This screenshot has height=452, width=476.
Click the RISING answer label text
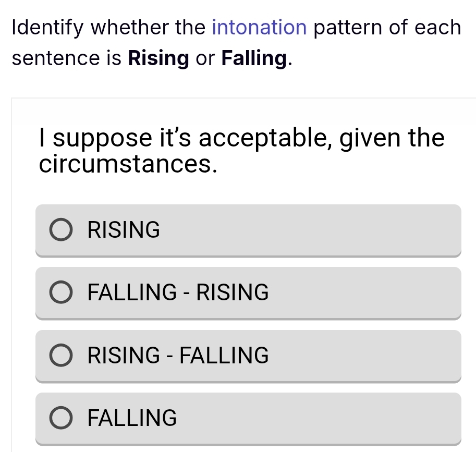pos(124,230)
